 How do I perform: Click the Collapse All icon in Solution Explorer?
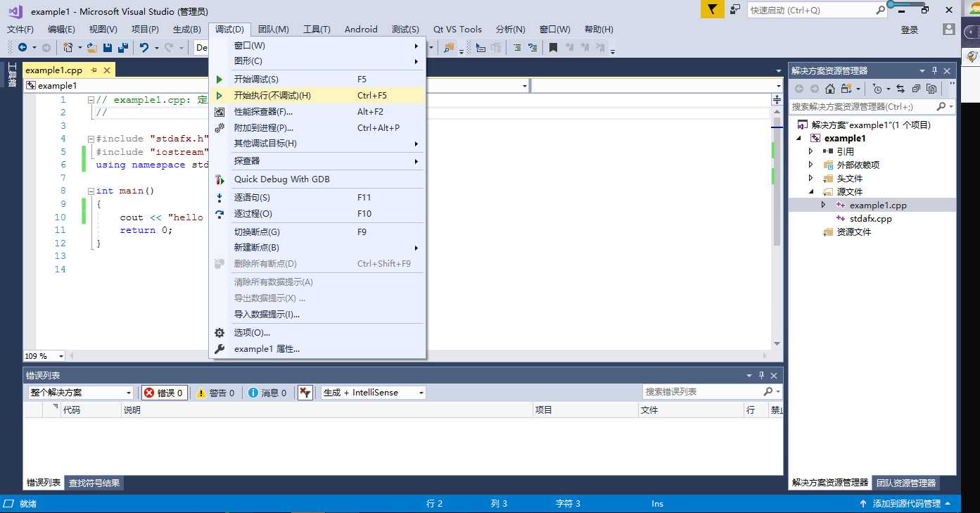(x=916, y=89)
